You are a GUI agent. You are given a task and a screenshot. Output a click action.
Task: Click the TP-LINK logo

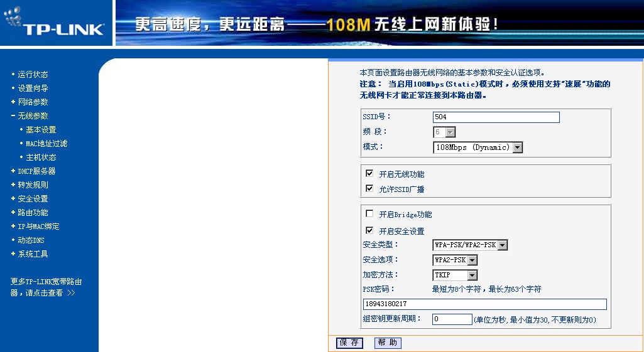[x=54, y=22]
